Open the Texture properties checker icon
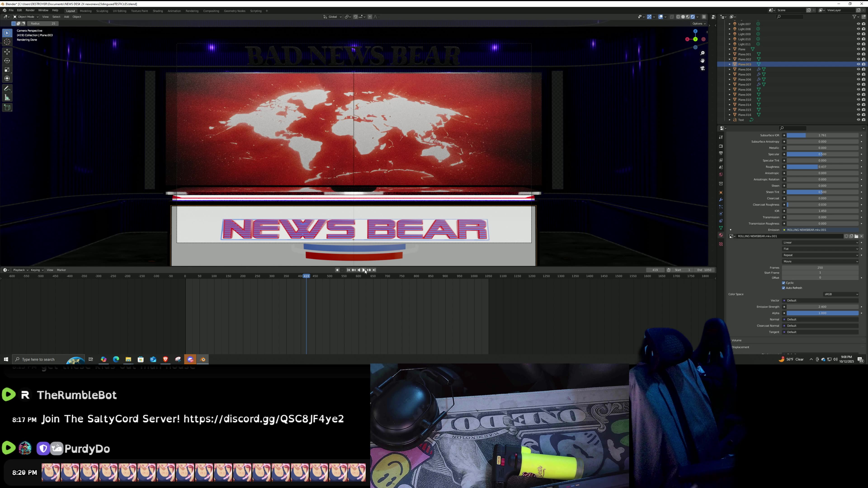This screenshot has width=868, height=488. tap(721, 244)
